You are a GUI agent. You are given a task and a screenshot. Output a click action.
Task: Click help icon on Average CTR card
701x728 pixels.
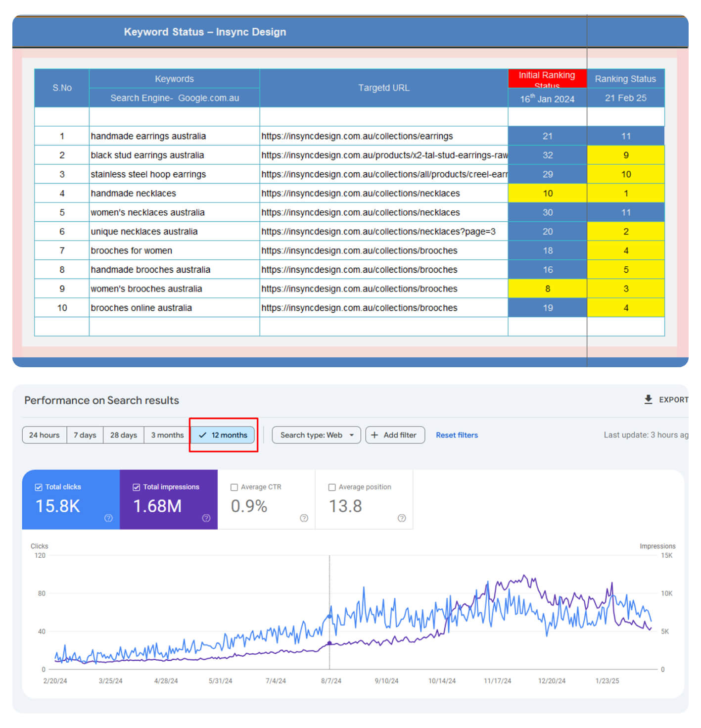click(304, 518)
